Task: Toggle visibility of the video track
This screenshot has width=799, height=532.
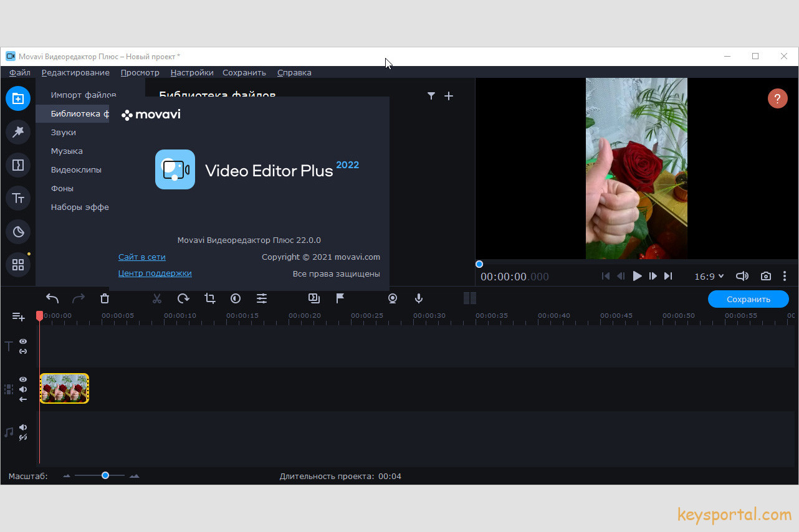Action: 23,379
